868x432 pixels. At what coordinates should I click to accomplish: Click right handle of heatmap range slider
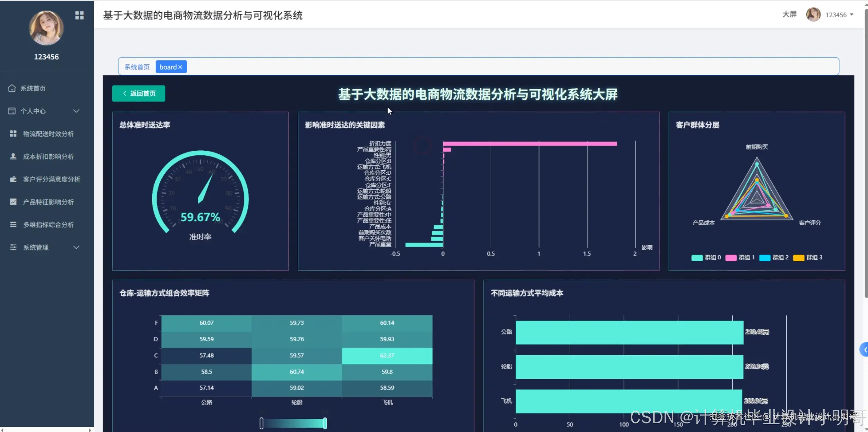325,423
